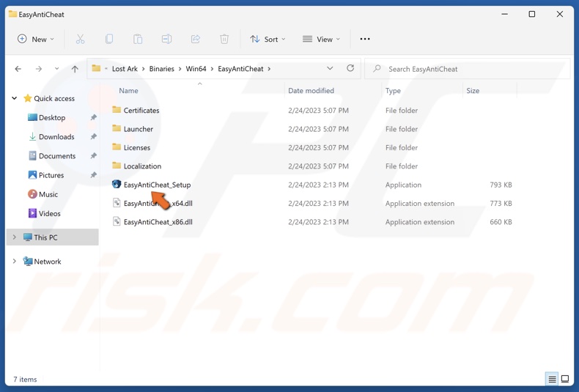
Task: Sort files by Date modified column
Action: point(311,91)
